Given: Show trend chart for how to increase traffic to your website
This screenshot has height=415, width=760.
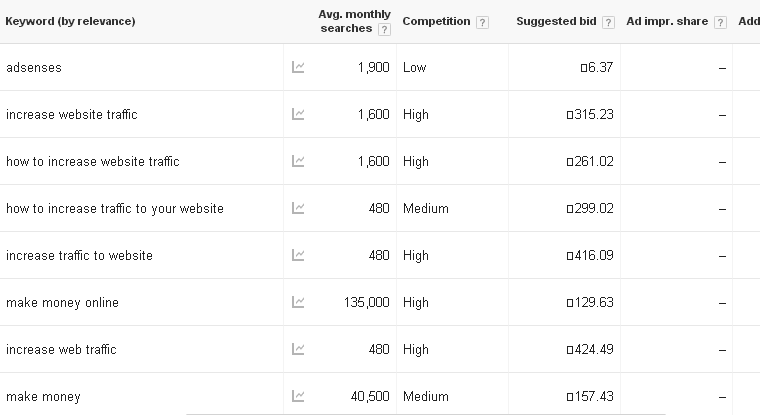Looking at the screenshot, I should tap(298, 208).
